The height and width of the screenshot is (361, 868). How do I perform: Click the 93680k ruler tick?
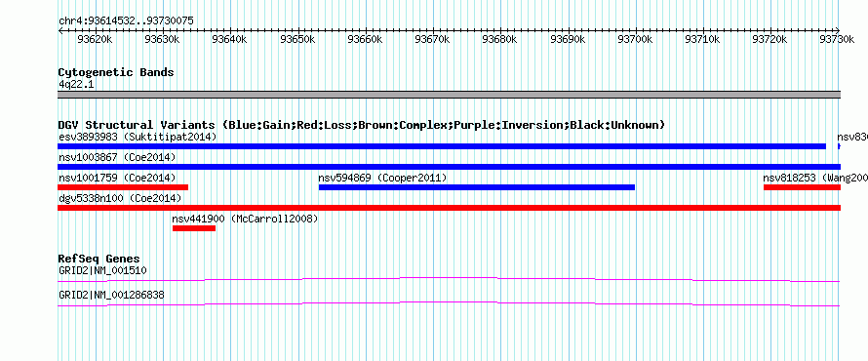[x=500, y=39]
